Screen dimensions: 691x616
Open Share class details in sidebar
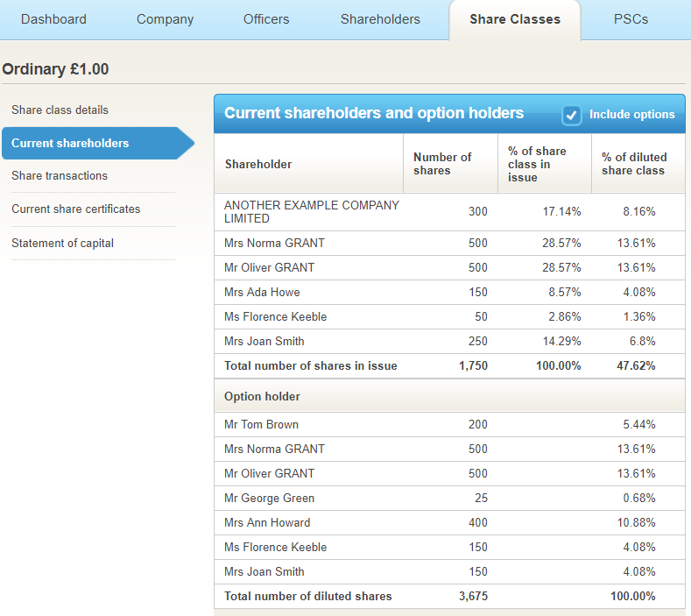click(x=60, y=110)
